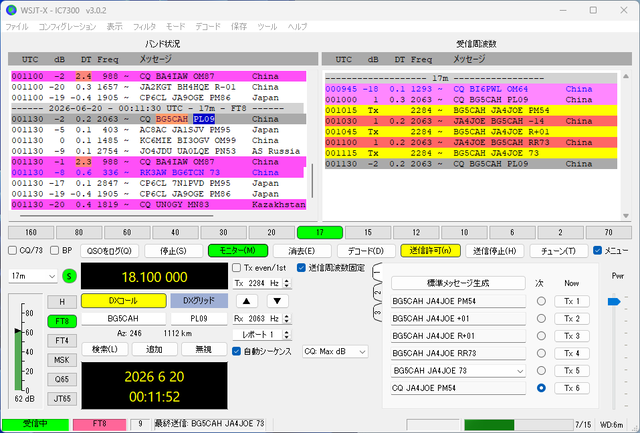Click the QSOをログ(Q) button
640x433 pixels.
pyautogui.click(x=109, y=251)
